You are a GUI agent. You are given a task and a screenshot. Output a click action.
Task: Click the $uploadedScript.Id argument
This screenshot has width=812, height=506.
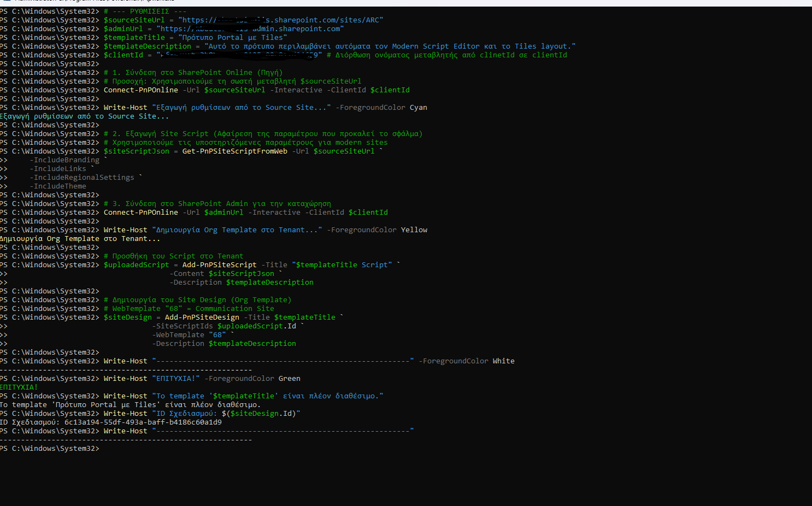click(x=256, y=326)
